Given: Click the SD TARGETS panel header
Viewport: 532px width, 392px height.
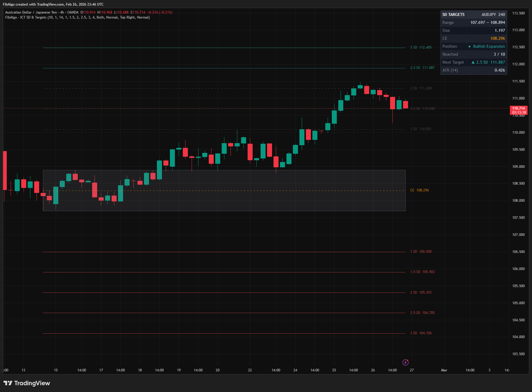Looking at the screenshot, I should click(x=453, y=14).
